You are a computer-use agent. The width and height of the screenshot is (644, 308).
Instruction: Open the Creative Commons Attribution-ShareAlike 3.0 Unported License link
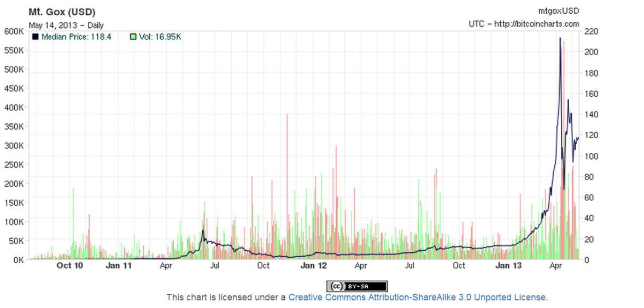[417, 297]
